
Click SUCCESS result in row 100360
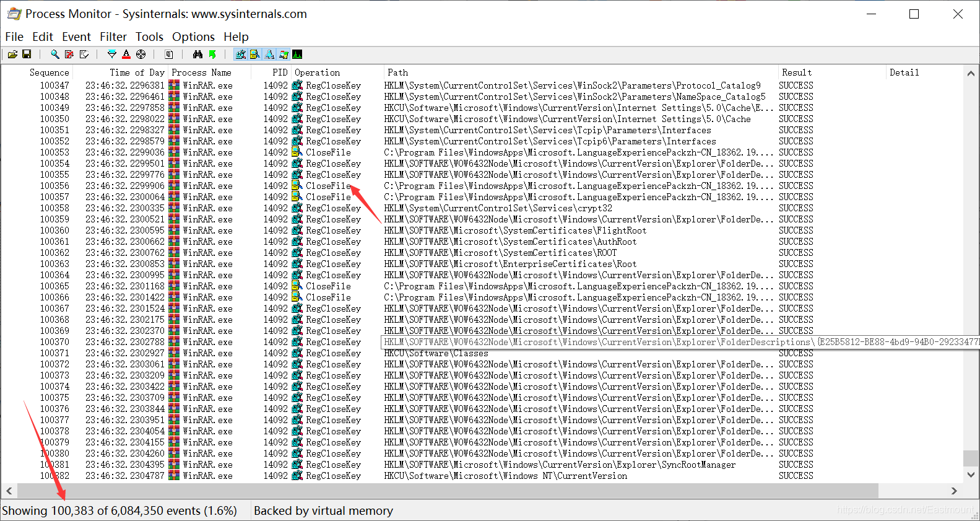[796, 230]
